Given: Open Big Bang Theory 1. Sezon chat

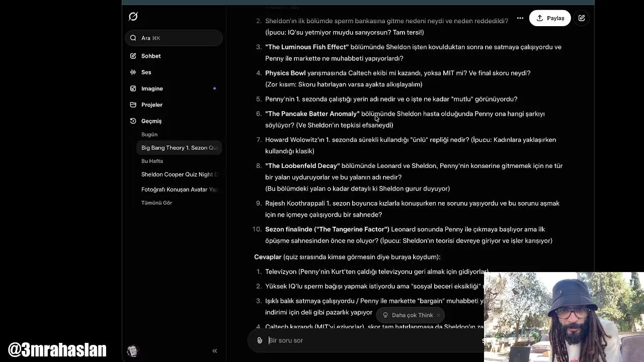Looking at the screenshot, I should pyautogui.click(x=179, y=148).
